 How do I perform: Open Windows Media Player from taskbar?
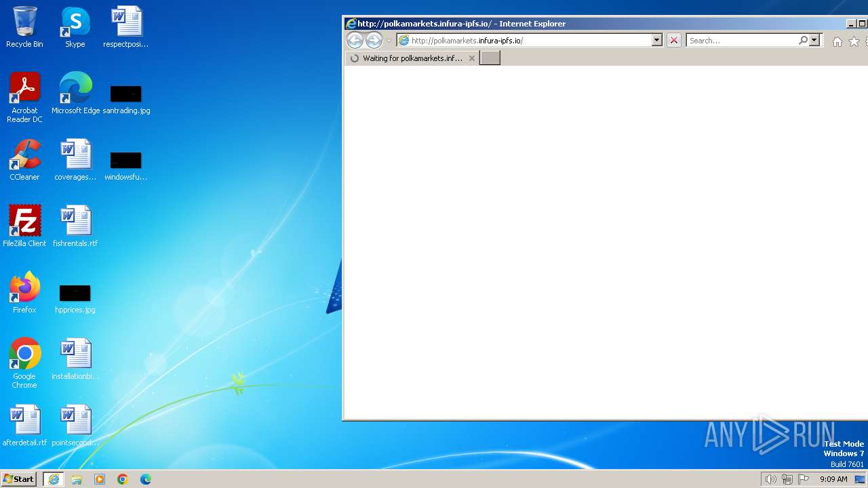pos(100,479)
